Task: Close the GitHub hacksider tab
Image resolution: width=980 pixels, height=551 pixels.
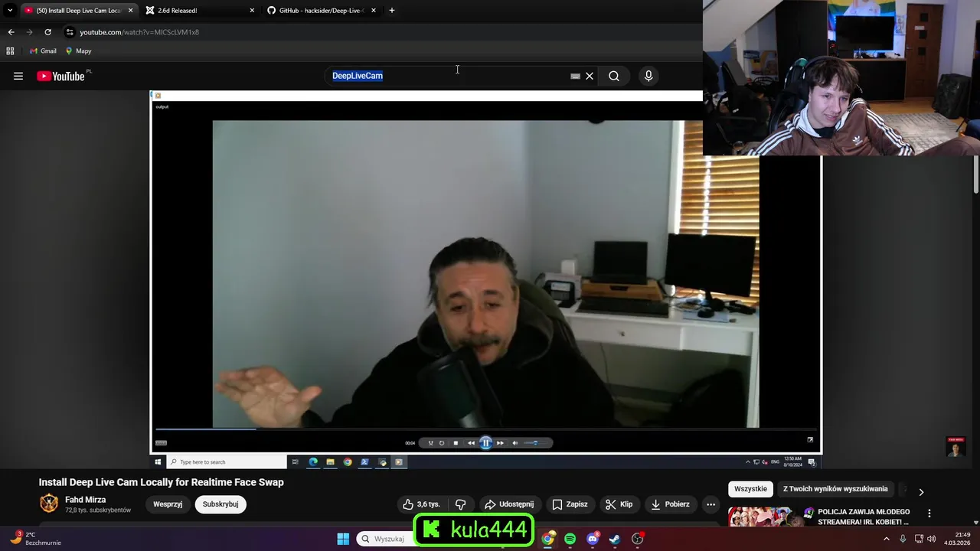Action: [373, 11]
